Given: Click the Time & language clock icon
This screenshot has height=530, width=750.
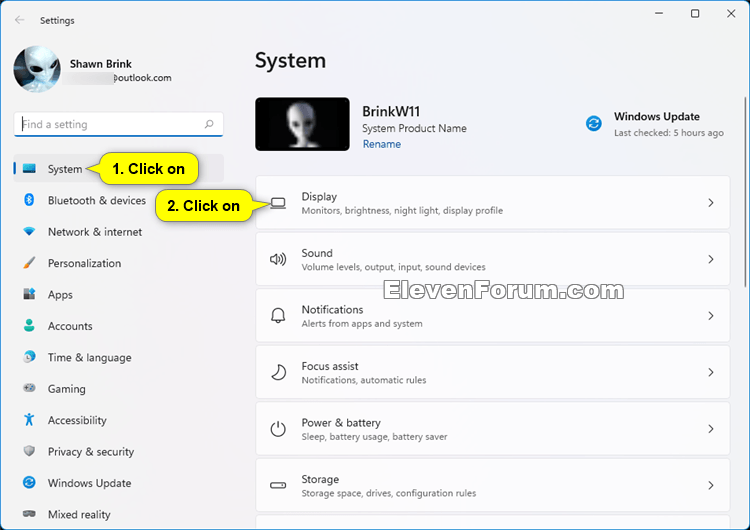Looking at the screenshot, I should (29, 357).
